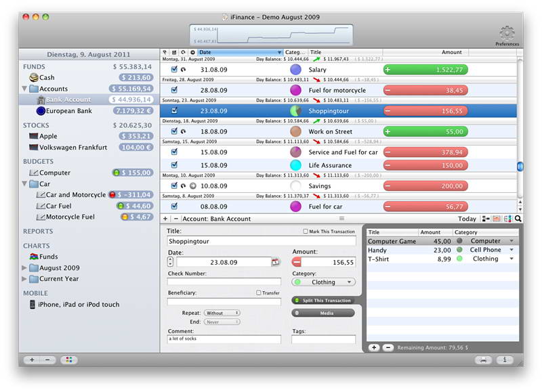Click Split This Transaction button
542x392 pixels.
coord(324,301)
